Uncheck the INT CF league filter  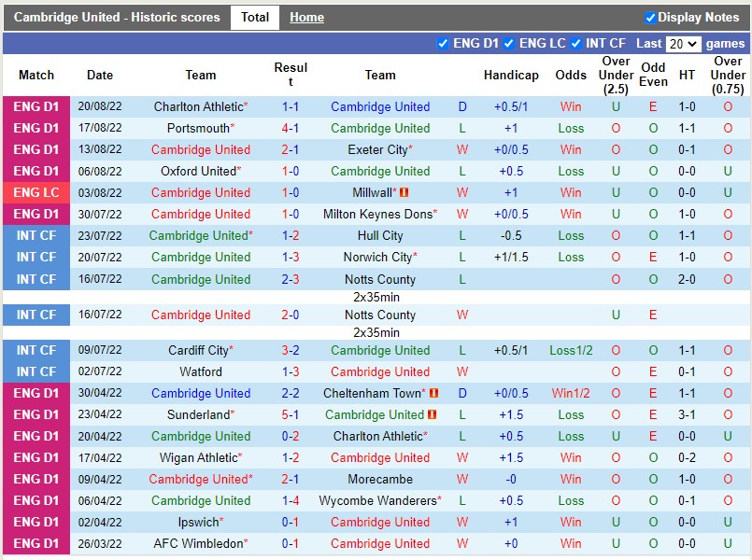click(x=576, y=44)
